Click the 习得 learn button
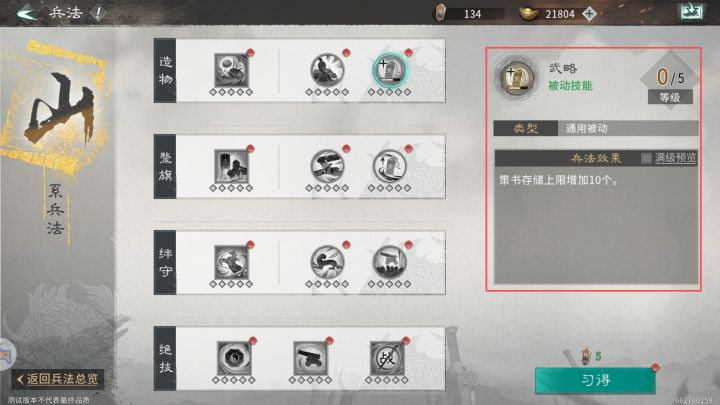This screenshot has height=405, width=720. (x=595, y=380)
